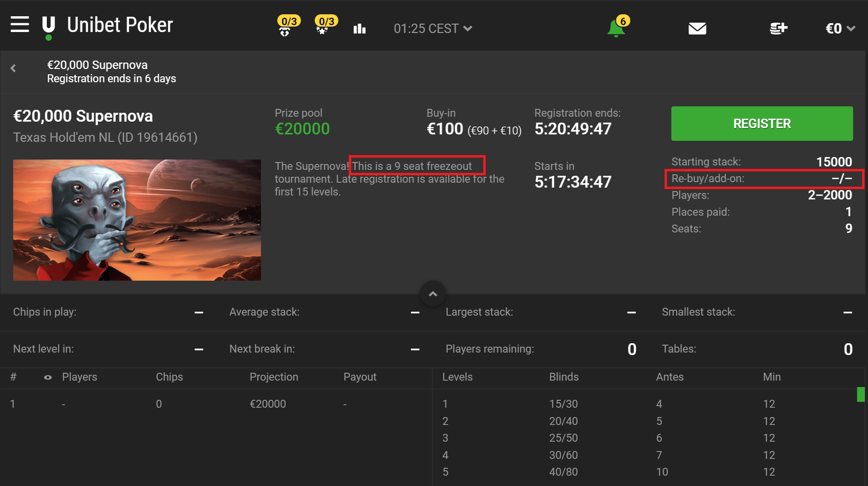Expand the €0 balance dropdown
Viewport: 868px width, 486px height.
[840, 29]
